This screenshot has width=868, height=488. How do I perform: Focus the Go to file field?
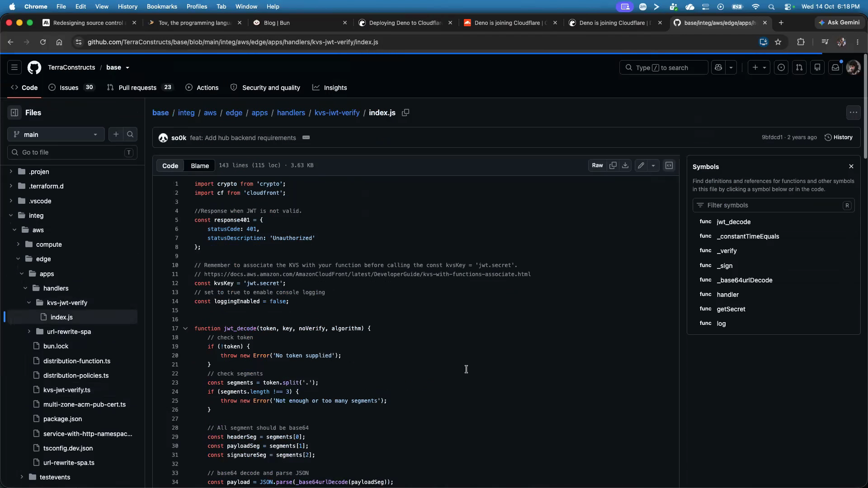pyautogui.click(x=72, y=153)
